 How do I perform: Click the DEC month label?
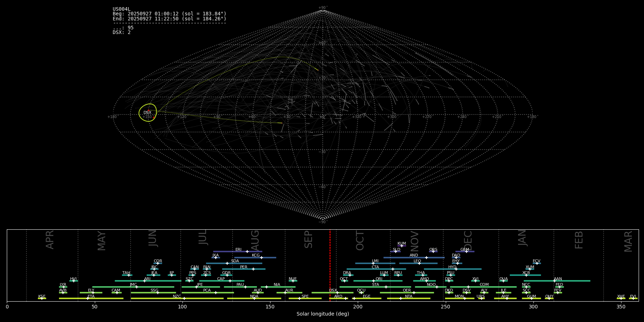468,240
